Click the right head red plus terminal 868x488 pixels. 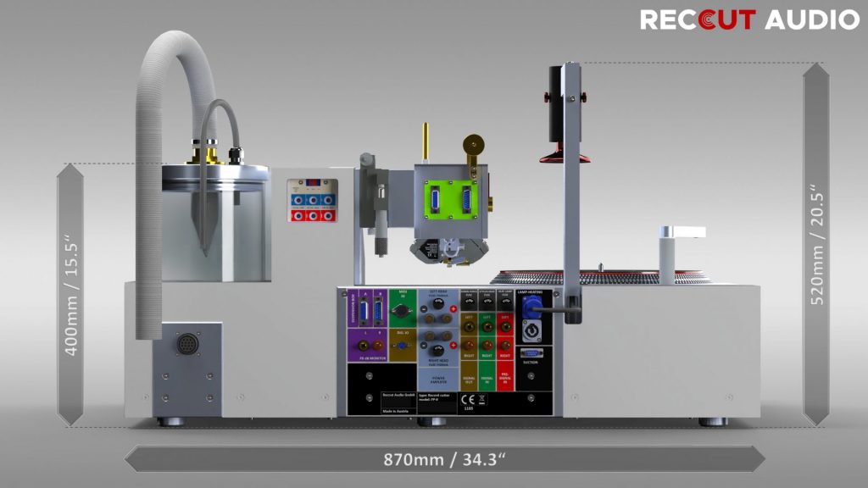point(453,346)
